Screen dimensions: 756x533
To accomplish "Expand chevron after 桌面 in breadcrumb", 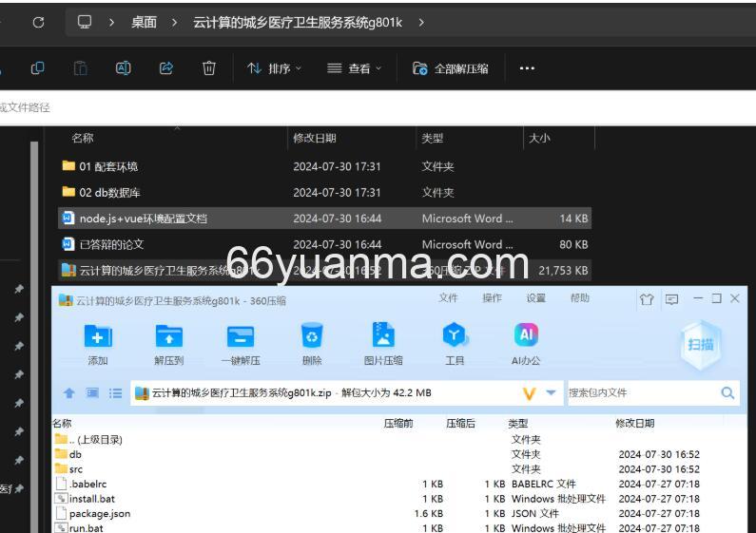I will pyautogui.click(x=175, y=22).
